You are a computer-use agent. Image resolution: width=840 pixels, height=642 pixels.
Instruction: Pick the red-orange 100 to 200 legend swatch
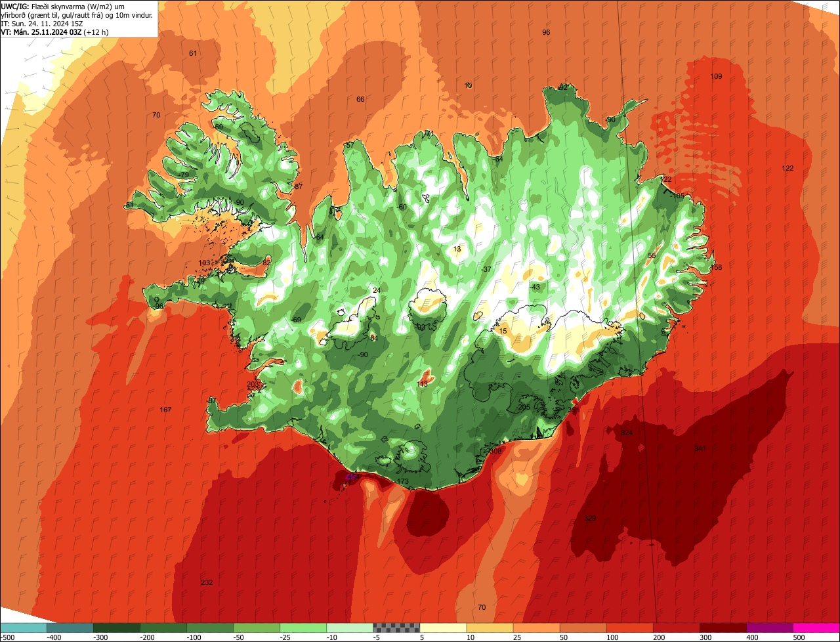(629, 628)
